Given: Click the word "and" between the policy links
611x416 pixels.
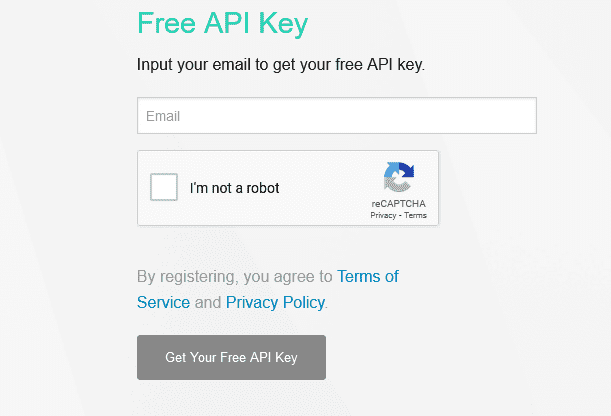Looking at the screenshot, I should pyautogui.click(x=208, y=302).
